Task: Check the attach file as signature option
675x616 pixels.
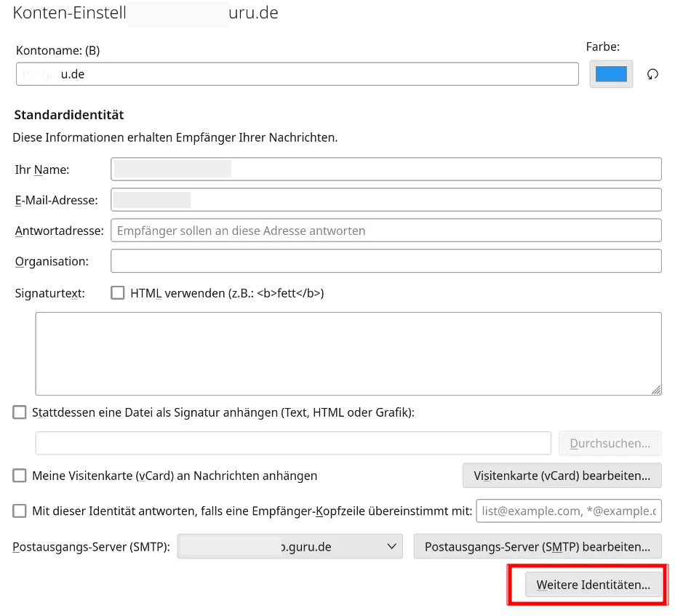Action: point(20,412)
